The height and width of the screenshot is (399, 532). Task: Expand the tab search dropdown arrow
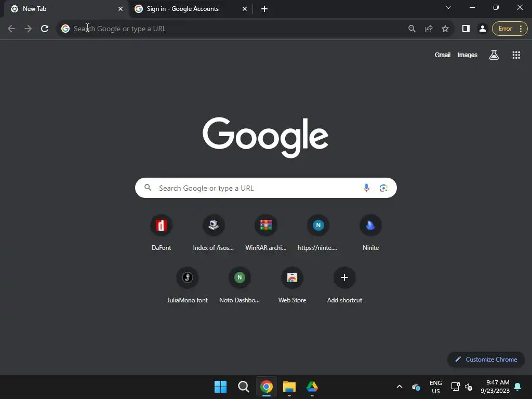coord(448,7)
